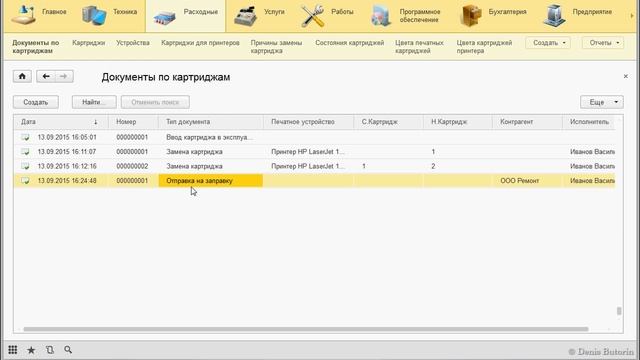Open the Бухгалтерия section icon
640x360 pixels.
pyautogui.click(x=471, y=16)
